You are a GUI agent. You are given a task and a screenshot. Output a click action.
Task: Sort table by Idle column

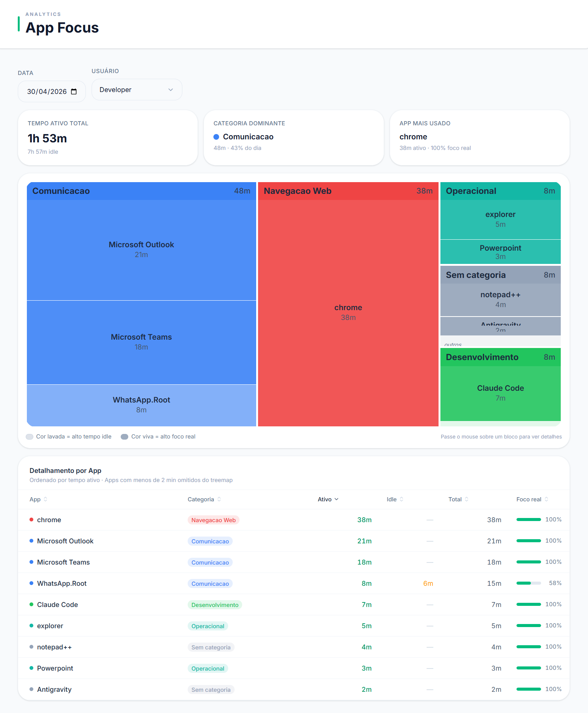click(x=395, y=499)
